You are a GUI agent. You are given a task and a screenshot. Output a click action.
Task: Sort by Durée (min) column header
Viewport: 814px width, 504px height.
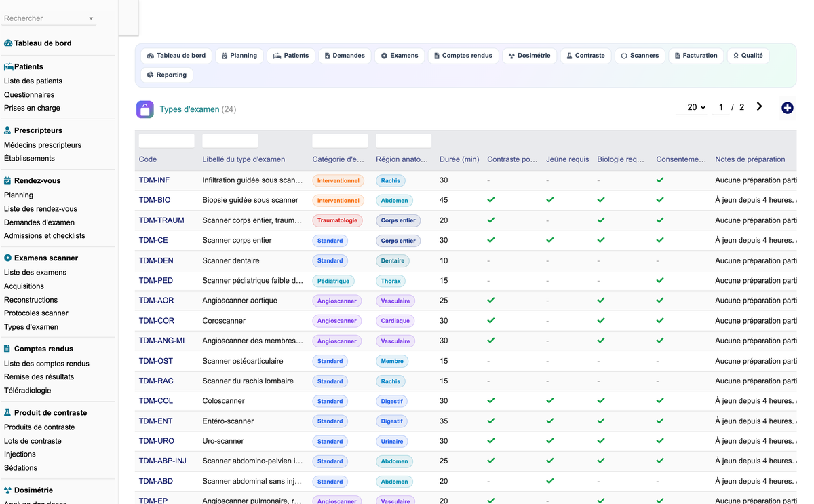tap(459, 159)
